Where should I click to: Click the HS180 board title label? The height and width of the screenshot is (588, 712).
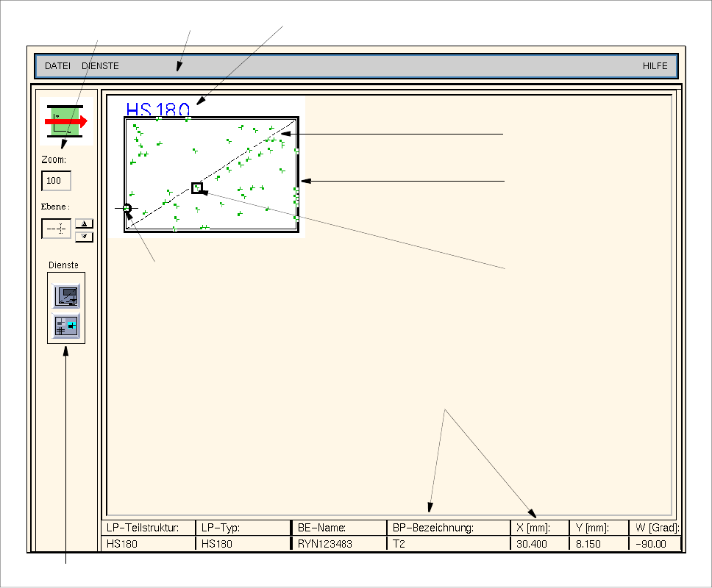click(x=157, y=110)
